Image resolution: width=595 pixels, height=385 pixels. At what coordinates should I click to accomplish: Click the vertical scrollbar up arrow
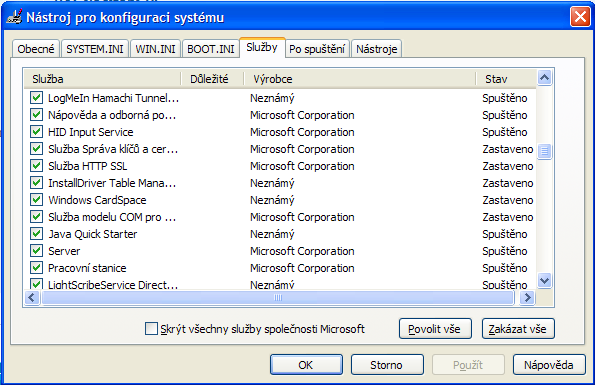[x=545, y=78]
